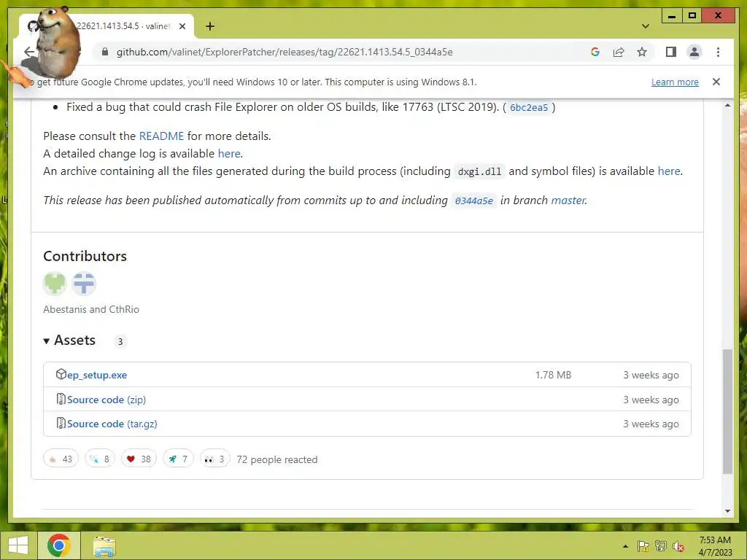747x560 pixels.
Task: Open the detailed change log here link
Action: (229, 154)
